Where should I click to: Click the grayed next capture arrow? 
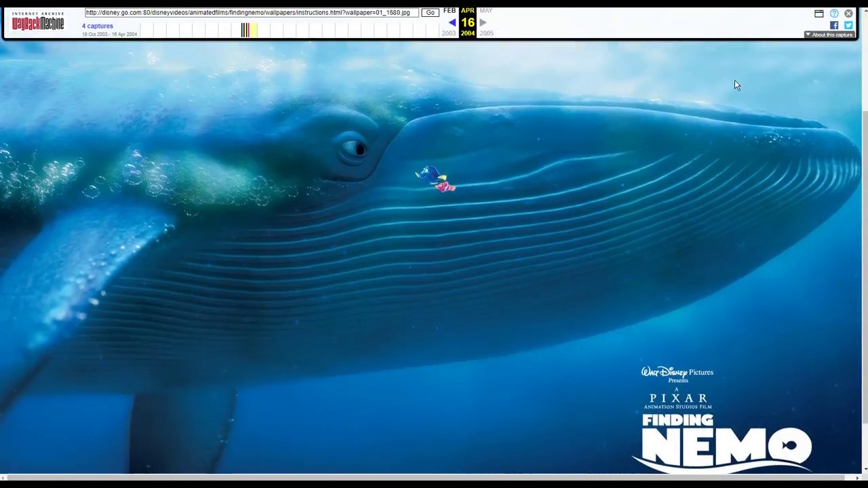(x=483, y=22)
